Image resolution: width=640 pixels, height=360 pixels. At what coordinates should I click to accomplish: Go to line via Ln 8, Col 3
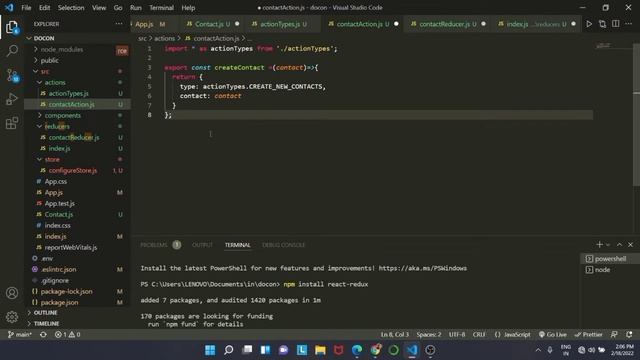point(394,334)
